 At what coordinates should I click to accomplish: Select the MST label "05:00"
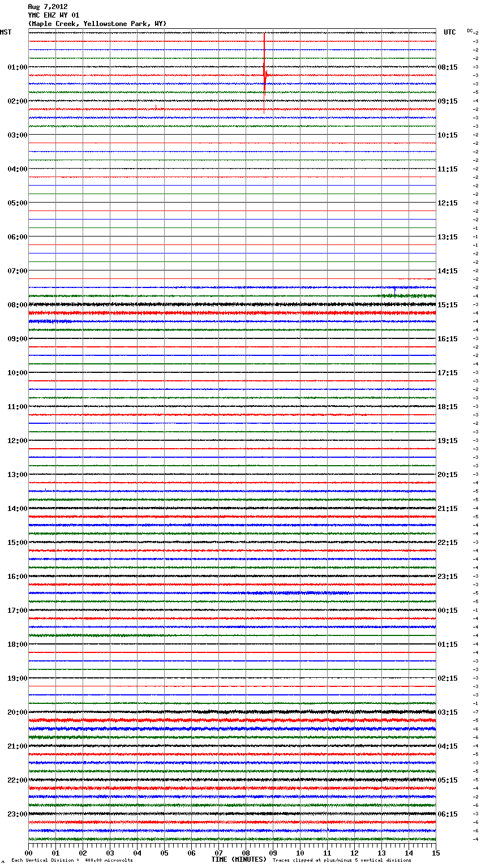click(18, 203)
